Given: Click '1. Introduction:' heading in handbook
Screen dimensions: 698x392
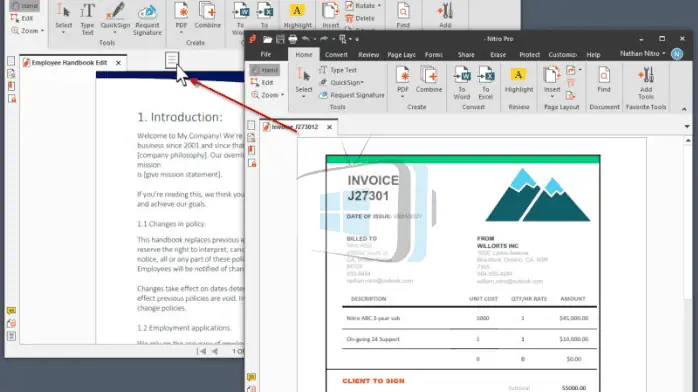Looking at the screenshot, I should click(x=179, y=117).
